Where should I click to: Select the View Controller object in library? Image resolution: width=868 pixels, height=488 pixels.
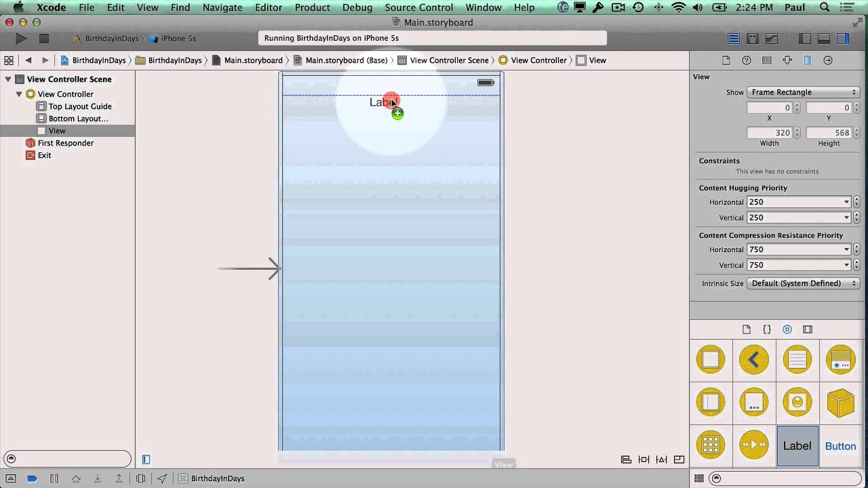[711, 359]
